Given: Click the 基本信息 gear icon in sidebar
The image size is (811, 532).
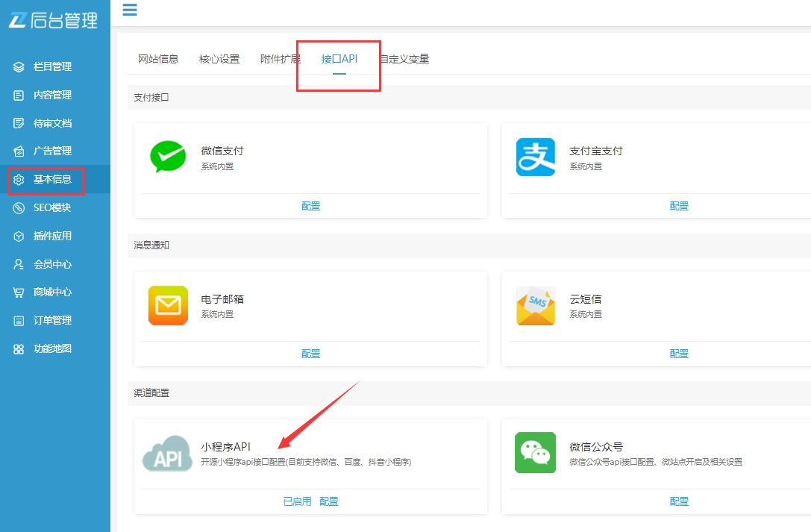Looking at the screenshot, I should click(x=19, y=179).
